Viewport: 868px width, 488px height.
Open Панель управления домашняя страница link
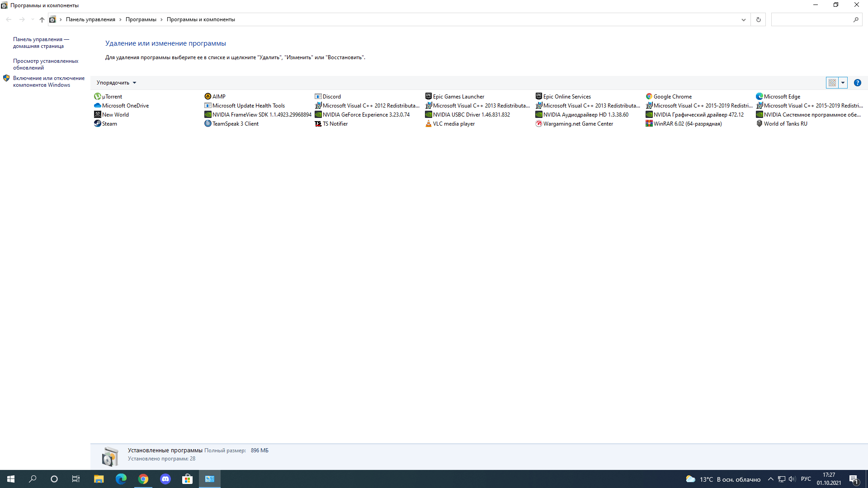[41, 42]
